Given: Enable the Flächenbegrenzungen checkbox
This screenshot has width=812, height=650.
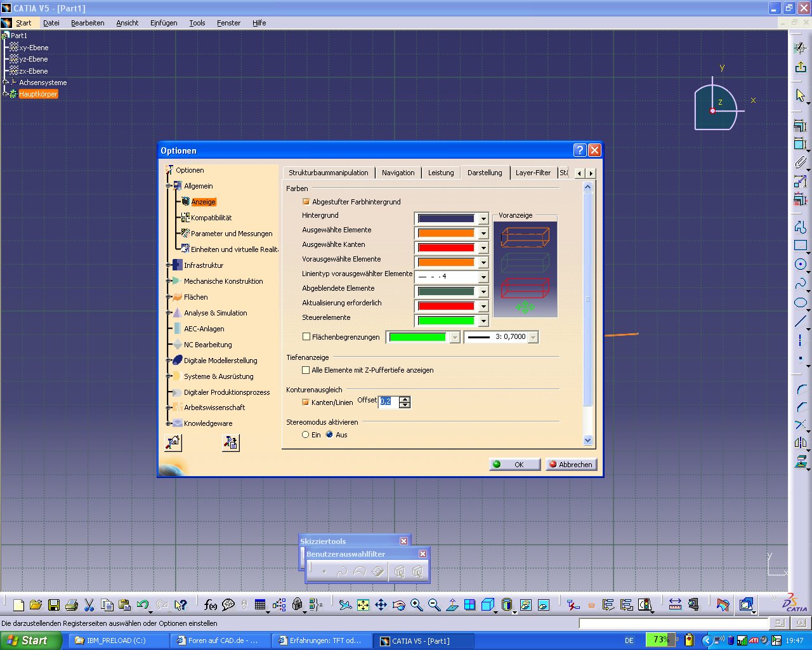Looking at the screenshot, I should click(306, 337).
